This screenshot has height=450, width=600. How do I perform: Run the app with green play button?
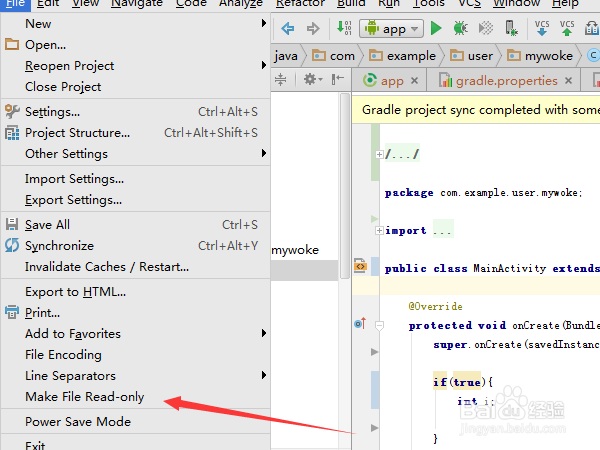point(436,28)
